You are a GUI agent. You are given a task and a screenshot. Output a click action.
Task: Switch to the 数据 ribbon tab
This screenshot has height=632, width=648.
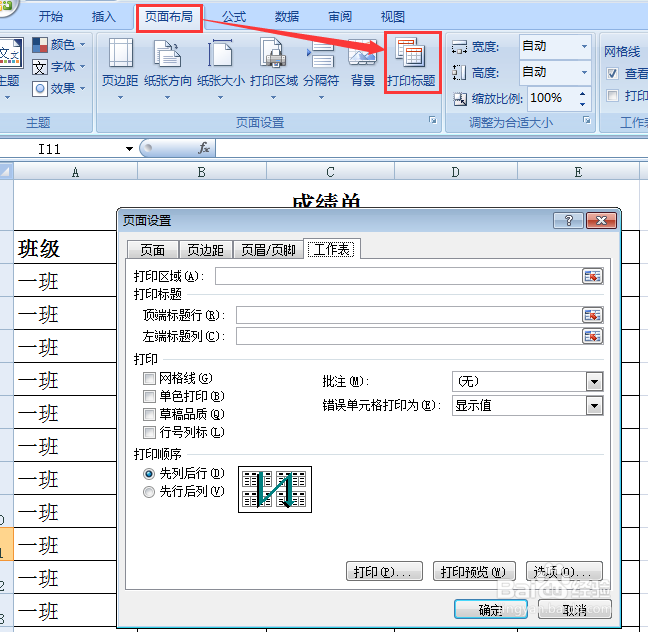[287, 17]
